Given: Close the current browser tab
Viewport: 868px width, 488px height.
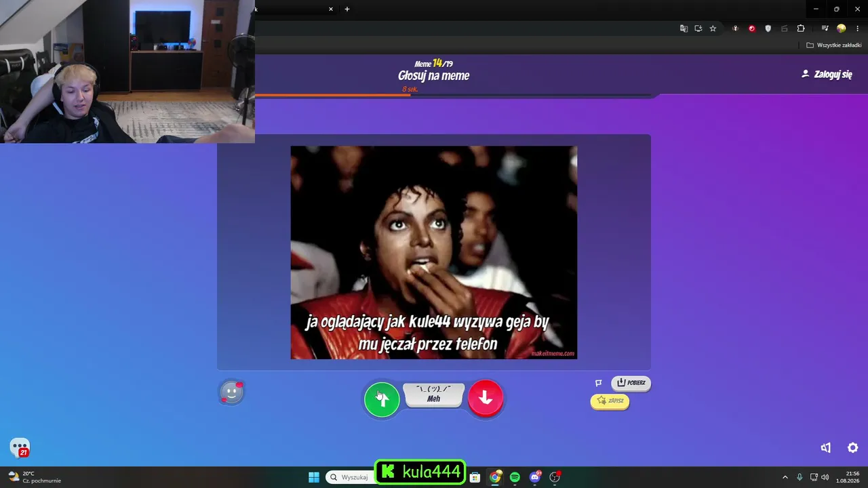Looking at the screenshot, I should [x=331, y=9].
